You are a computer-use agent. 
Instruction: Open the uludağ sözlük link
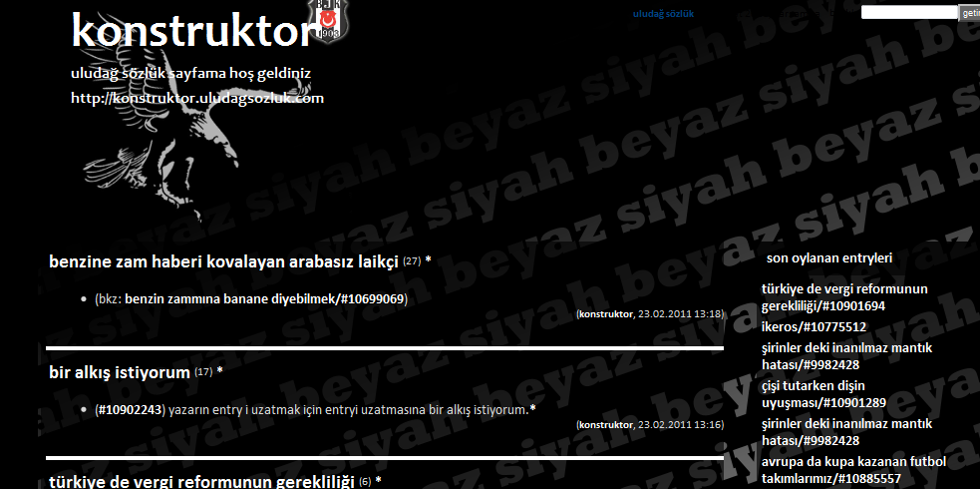663,13
